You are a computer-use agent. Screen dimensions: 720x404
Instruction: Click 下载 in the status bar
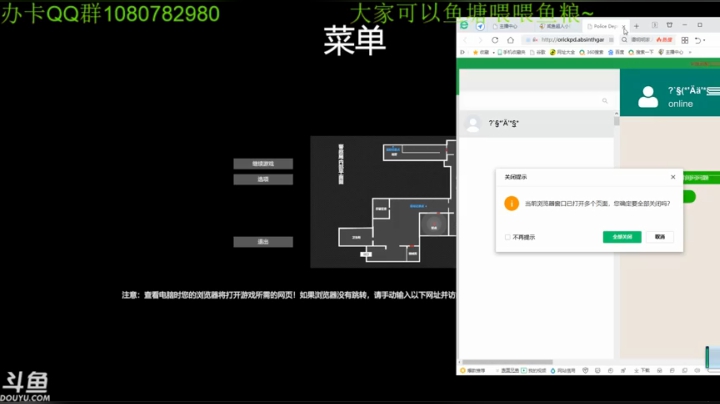[642, 370]
